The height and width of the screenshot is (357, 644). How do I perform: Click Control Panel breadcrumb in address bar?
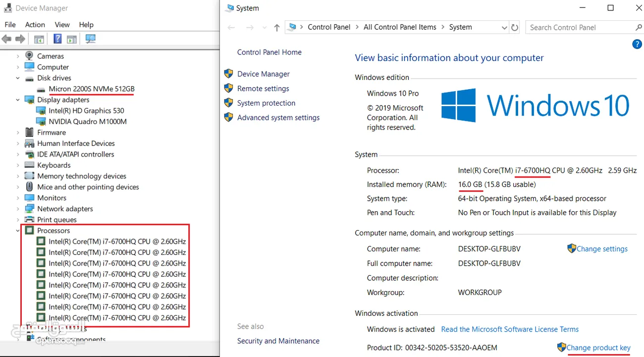pos(329,27)
